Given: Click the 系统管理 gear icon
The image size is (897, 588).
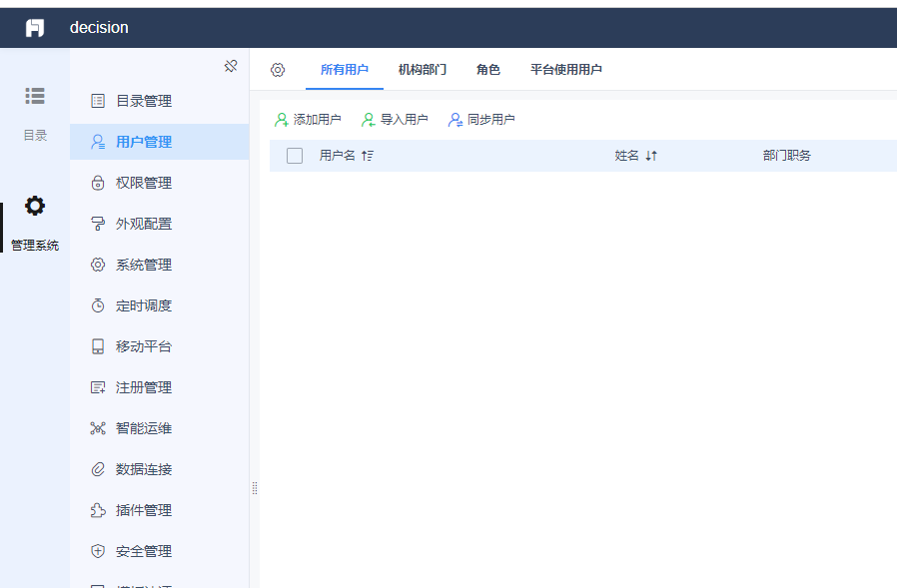Looking at the screenshot, I should 98,265.
